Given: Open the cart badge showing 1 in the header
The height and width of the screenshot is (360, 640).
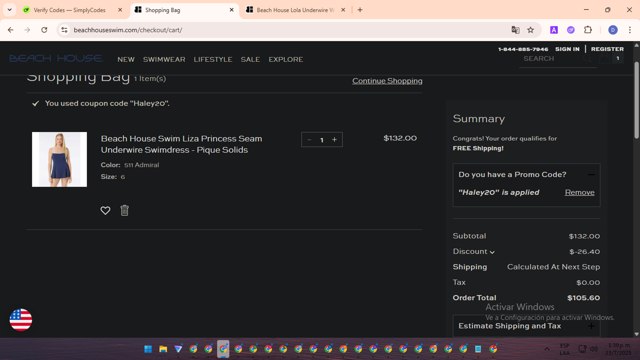Looking at the screenshot, I should point(618,58).
